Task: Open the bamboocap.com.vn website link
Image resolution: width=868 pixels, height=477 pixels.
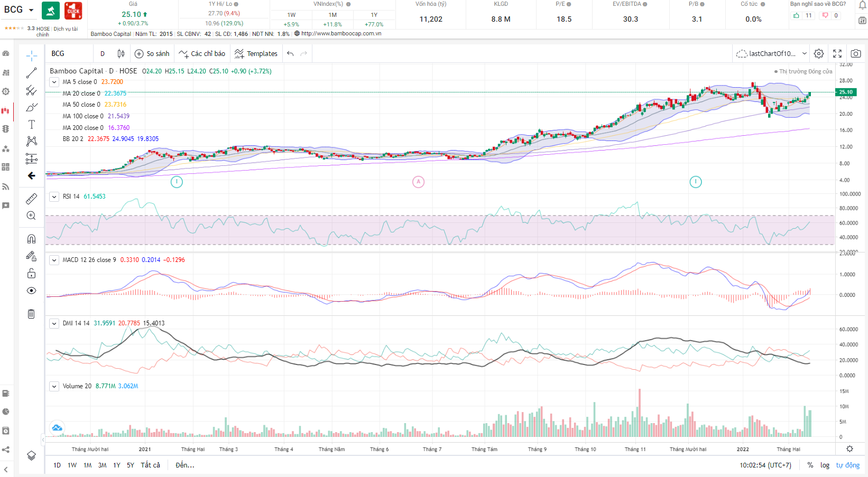Action: [341, 33]
